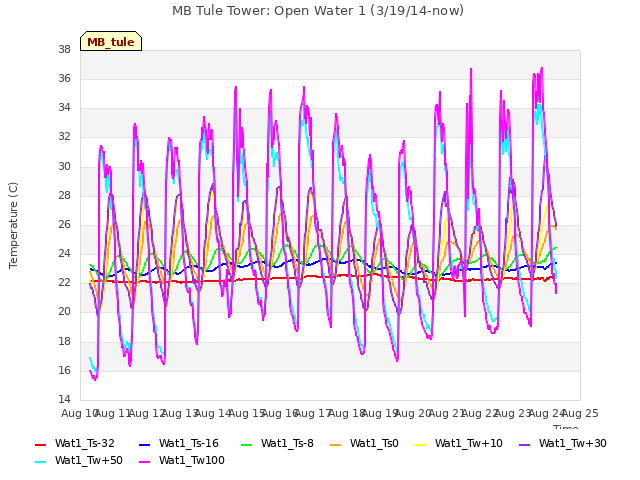Click the Aug 10 x-axis tick label
This screenshot has width=640, height=480.
click(x=79, y=413)
